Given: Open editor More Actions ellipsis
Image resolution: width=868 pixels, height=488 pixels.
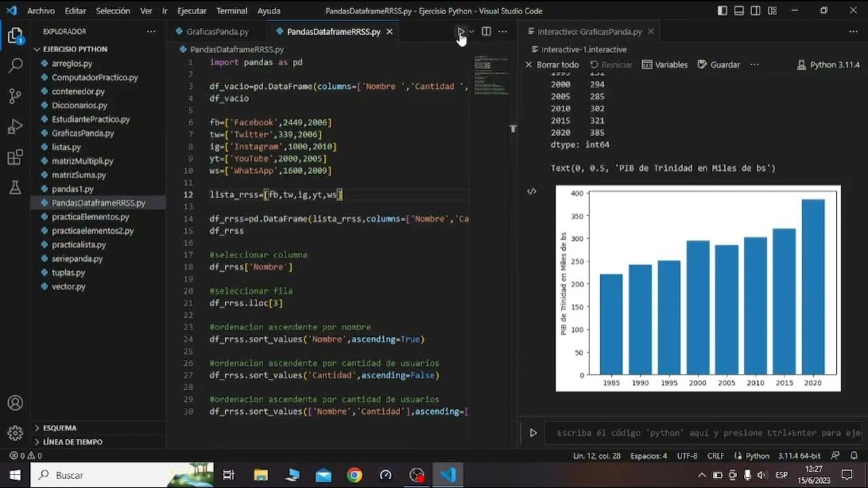Looking at the screenshot, I should click(502, 32).
